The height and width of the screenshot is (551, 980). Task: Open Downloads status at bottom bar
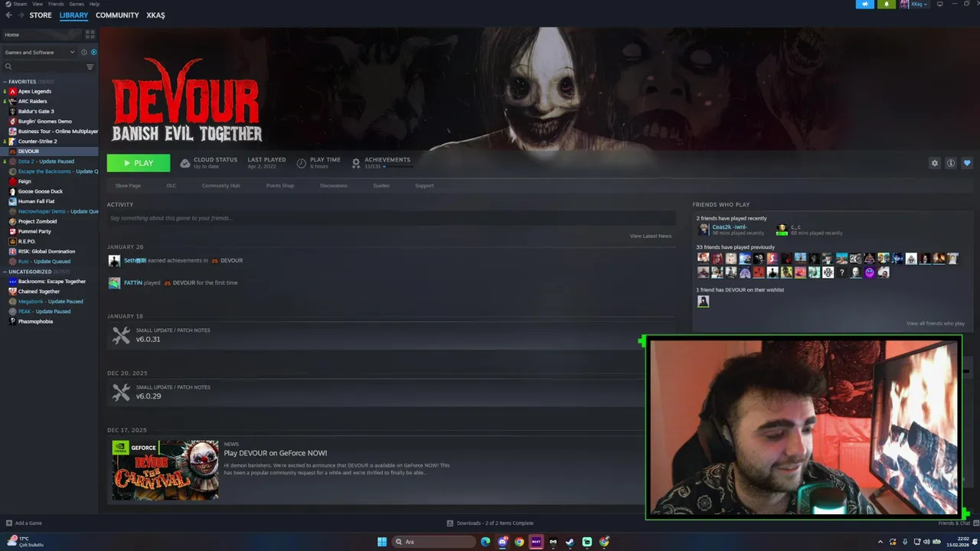point(490,523)
